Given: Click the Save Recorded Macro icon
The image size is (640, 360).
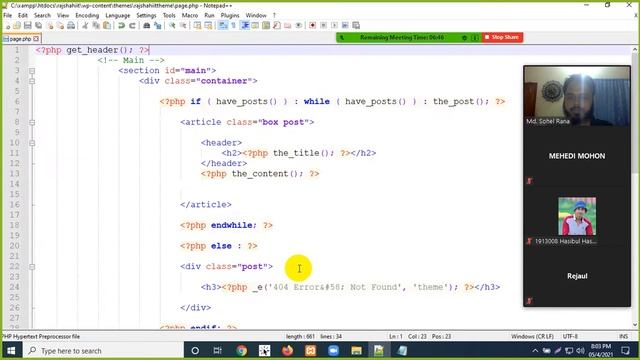Looking at the screenshot, I should (x=356, y=26).
